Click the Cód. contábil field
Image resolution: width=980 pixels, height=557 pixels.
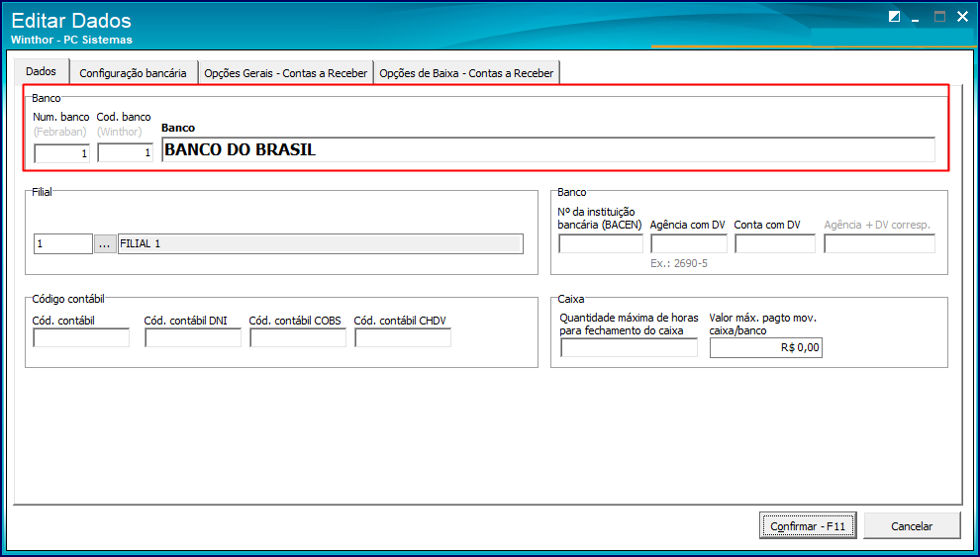click(81, 337)
